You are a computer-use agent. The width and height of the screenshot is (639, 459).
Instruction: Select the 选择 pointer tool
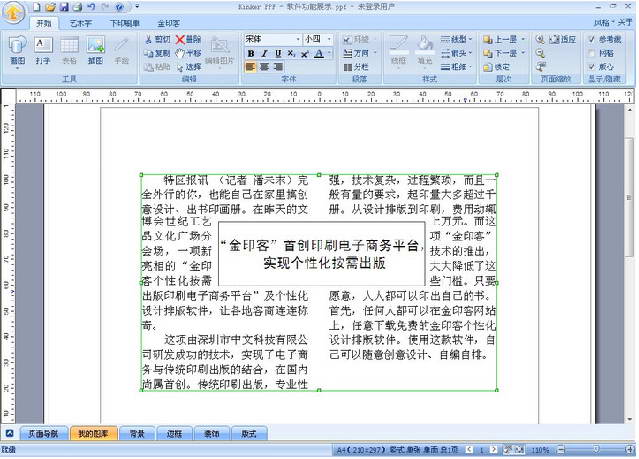coord(189,67)
